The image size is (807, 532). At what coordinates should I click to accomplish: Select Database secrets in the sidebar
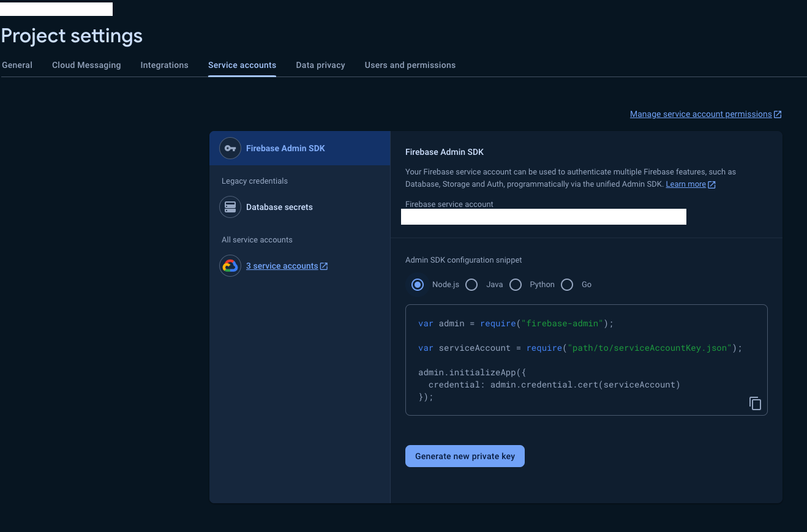point(279,207)
